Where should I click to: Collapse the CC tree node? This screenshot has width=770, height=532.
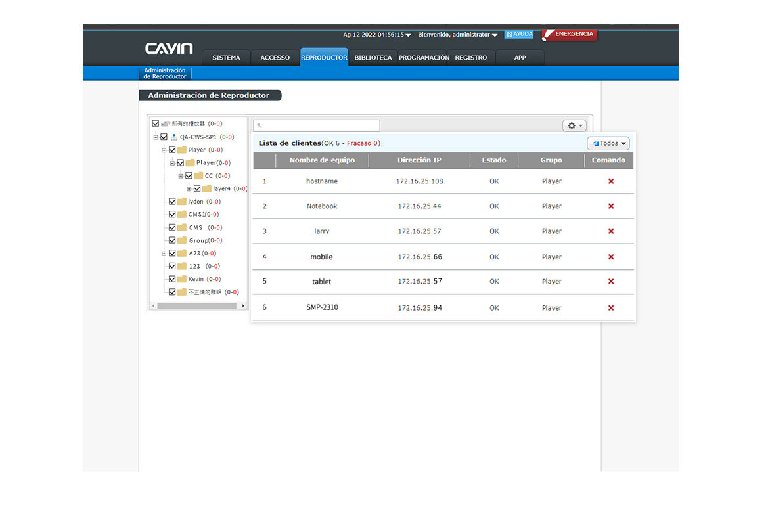click(181, 176)
